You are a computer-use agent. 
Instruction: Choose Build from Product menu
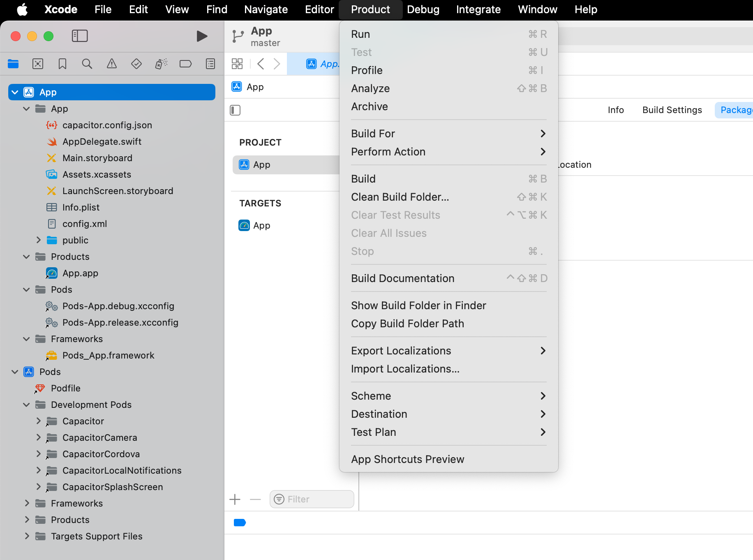449,179
